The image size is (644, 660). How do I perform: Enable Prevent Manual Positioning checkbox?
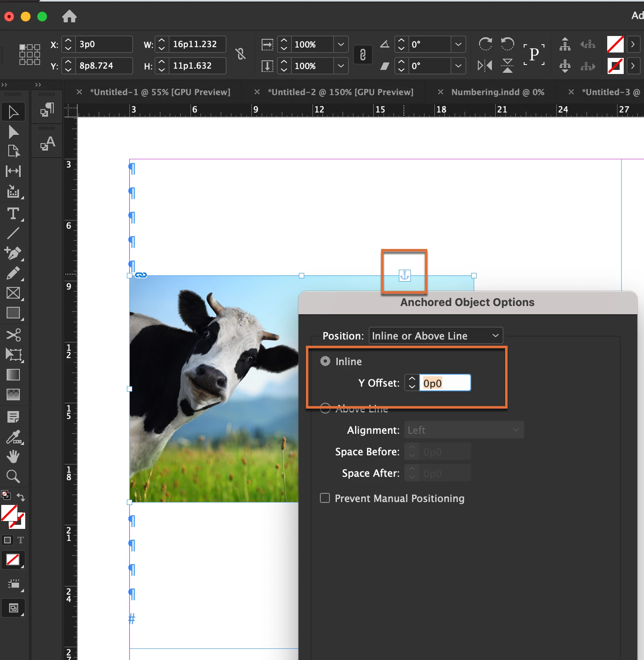pyautogui.click(x=325, y=498)
